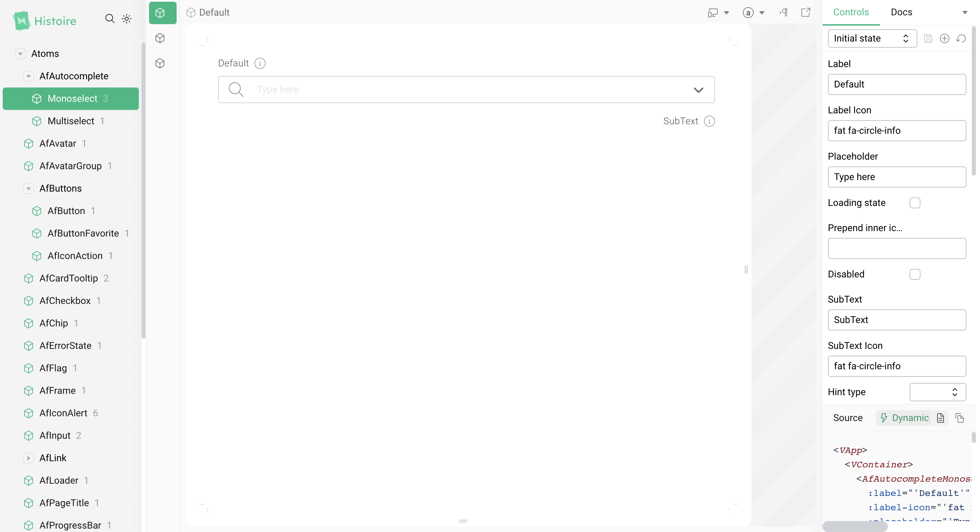
Task: Open the AfIconAlert story
Action: pyautogui.click(x=71, y=413)
